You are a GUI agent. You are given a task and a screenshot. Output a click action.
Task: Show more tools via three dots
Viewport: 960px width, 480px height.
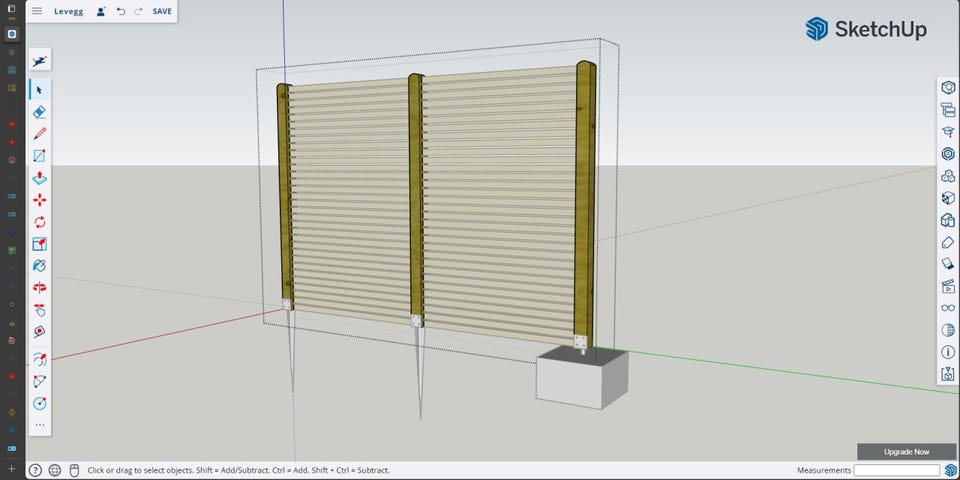[40, 425]
